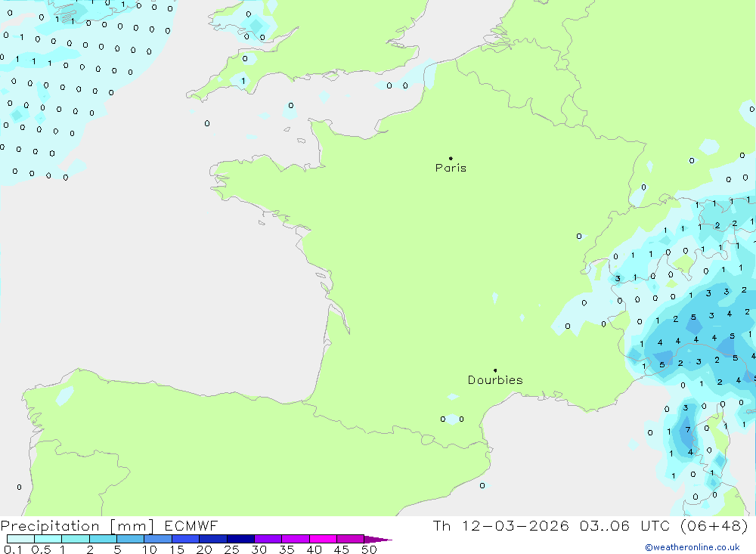The width and height of the screenshot is (756, 554).
Task: Click the legend scale label "25"
Action: click(x=232, y=549)
